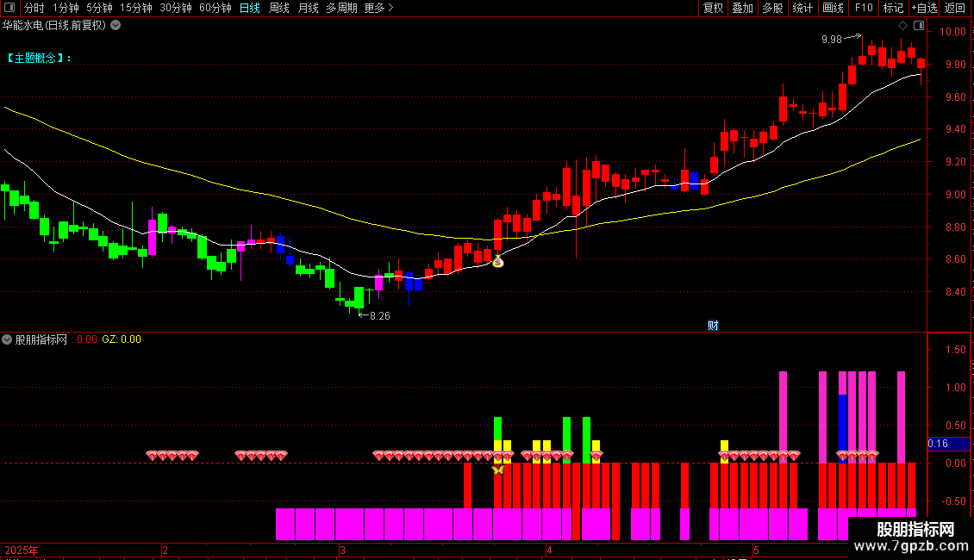
Task: Collapse the 股朋指标网 indicator dropdown icon
Action: 7,339
